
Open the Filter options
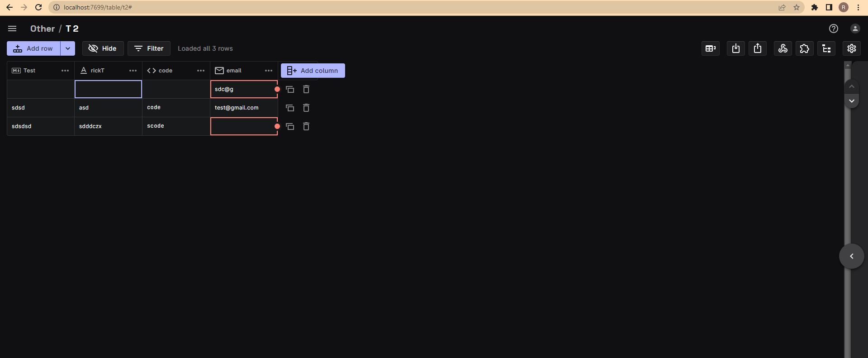point(149,48)
